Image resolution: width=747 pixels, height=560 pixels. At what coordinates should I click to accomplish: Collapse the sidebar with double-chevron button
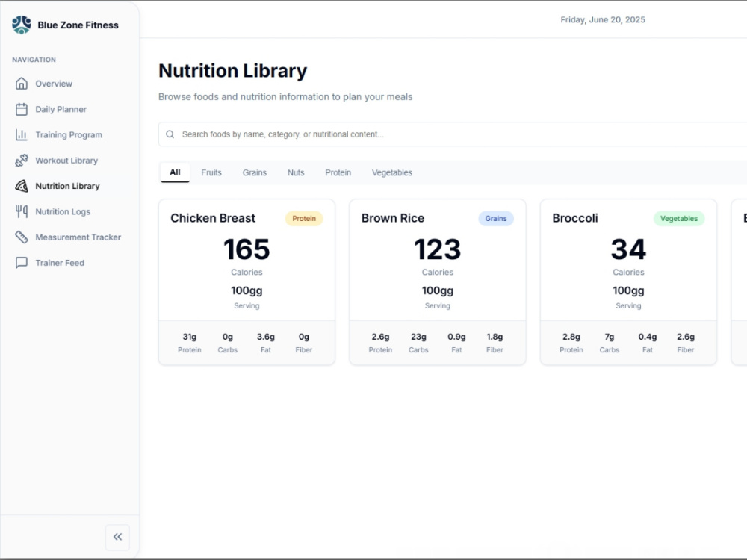(x=118, y=537)
